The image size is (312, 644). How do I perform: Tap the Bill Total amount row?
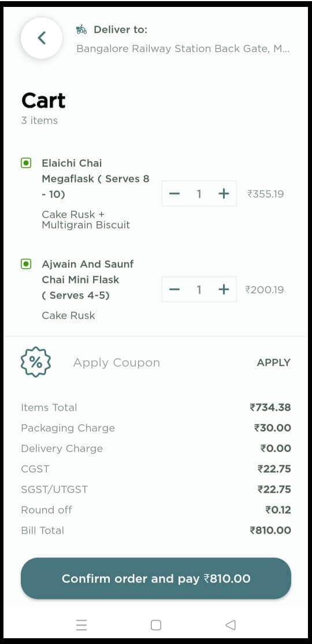(156, 530)
